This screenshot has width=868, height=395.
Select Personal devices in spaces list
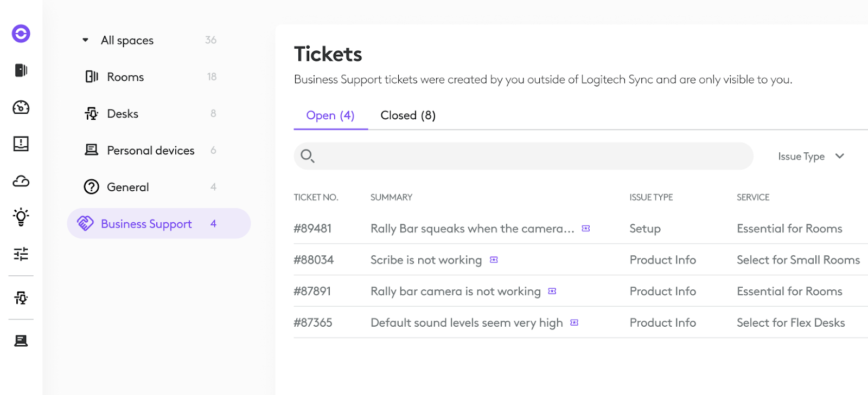pyautogui.click(x=151, y=151)
